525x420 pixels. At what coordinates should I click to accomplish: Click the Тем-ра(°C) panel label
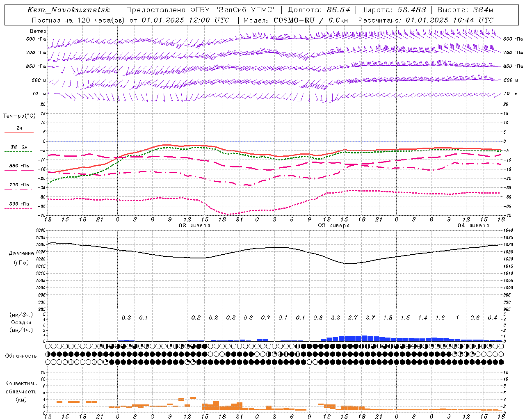tap(19, 116)
